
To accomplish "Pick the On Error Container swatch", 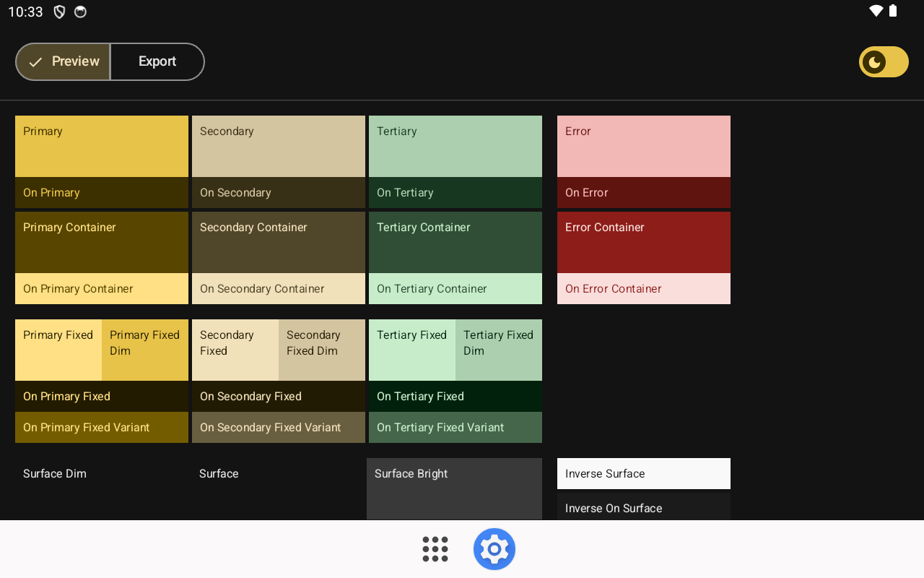I will tap(644, 288).
